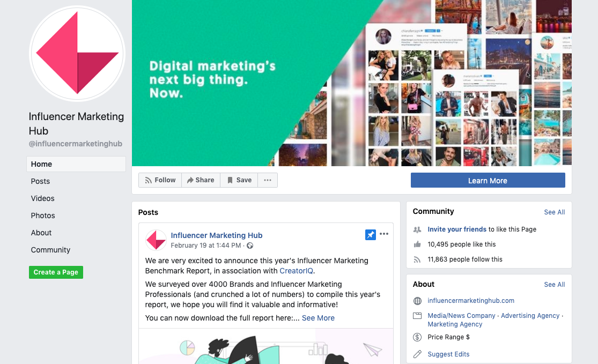598x364 pixels.
Task: Share the page using the Share button
Action: click(201, 180)
